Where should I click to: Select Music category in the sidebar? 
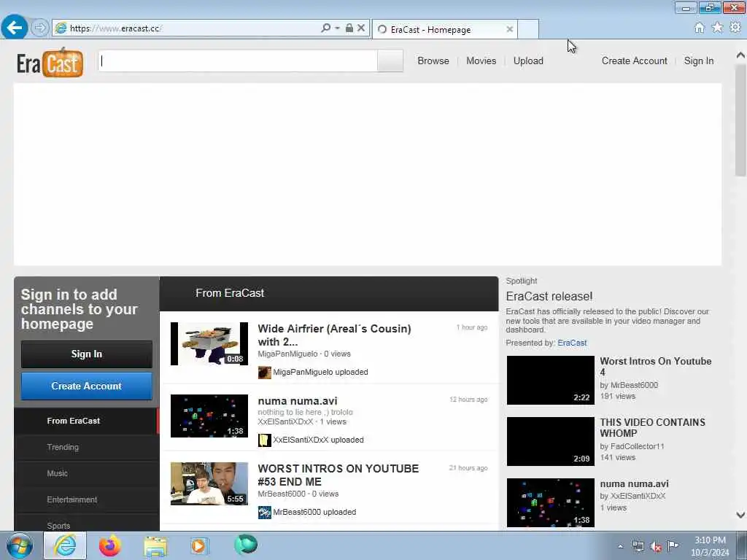click(87, 473)
